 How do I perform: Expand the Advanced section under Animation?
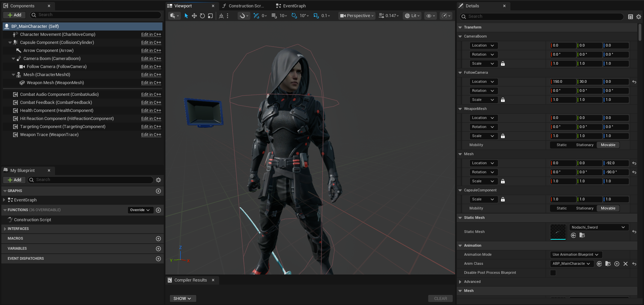(460, 282)
